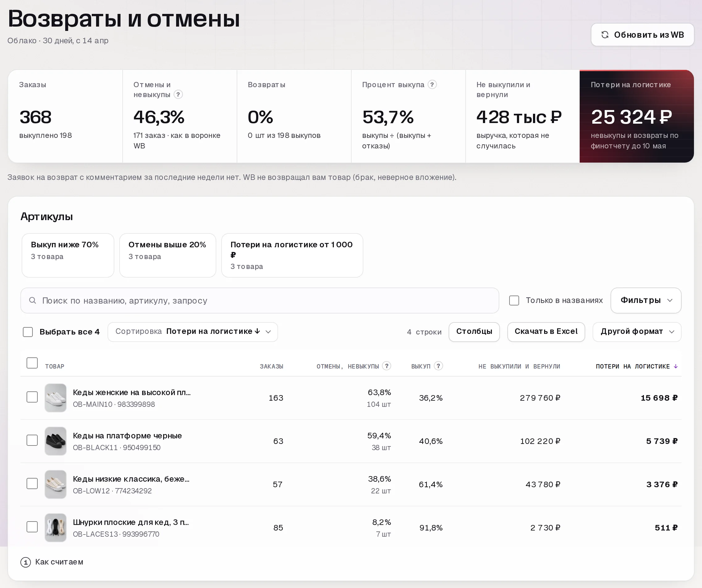Sort by the ТОВАР column header
Viewport: 702px width, 588px height.
pyautogui.click(x=55, y=367)
